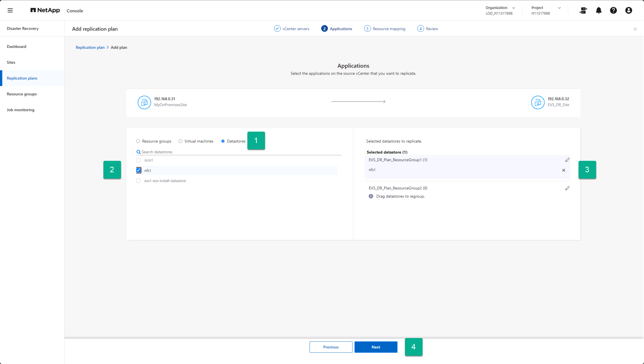Open the help question mark icon

coord(613,10)
